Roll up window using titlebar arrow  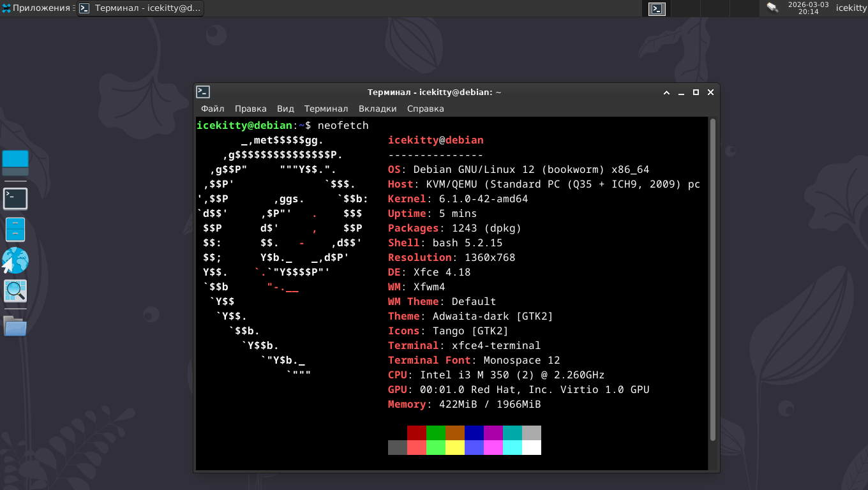[x=666, y=93]
